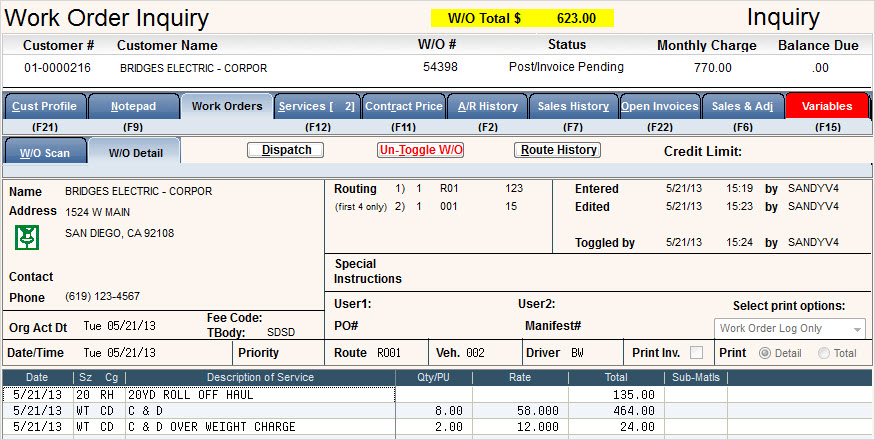This screenshot has width=875, height=440.
Task: Switch to the Sales & Adj tab
Action: pos(743,106)
